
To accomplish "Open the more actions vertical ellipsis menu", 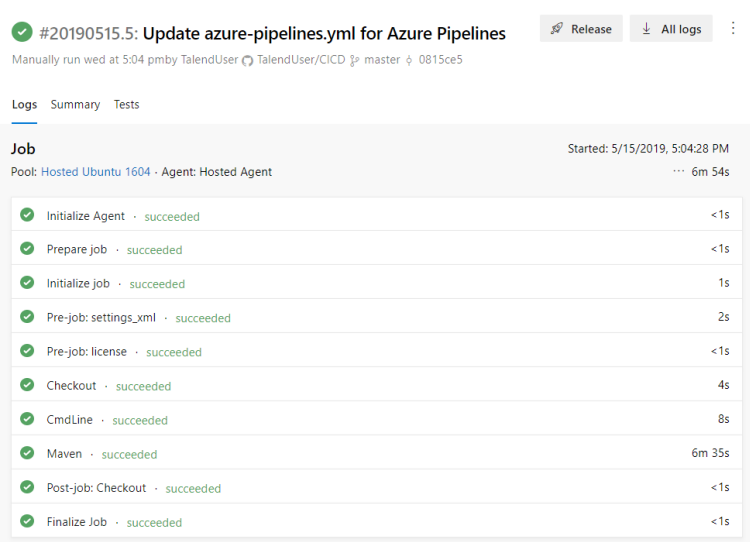I will click(x=733, y=29).
